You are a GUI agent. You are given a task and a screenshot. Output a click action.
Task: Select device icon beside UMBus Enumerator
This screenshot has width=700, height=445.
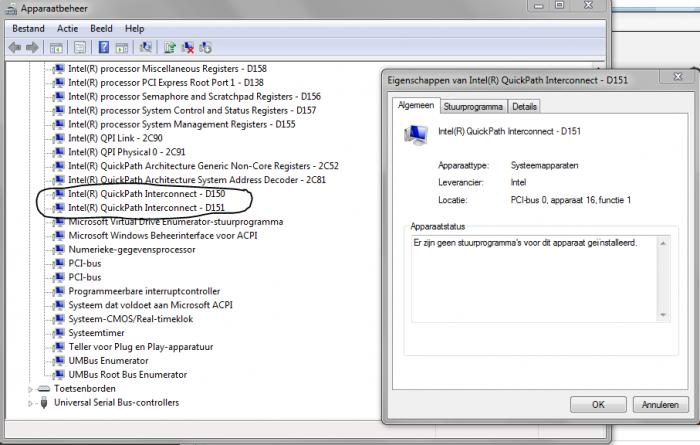pos(59,361)
